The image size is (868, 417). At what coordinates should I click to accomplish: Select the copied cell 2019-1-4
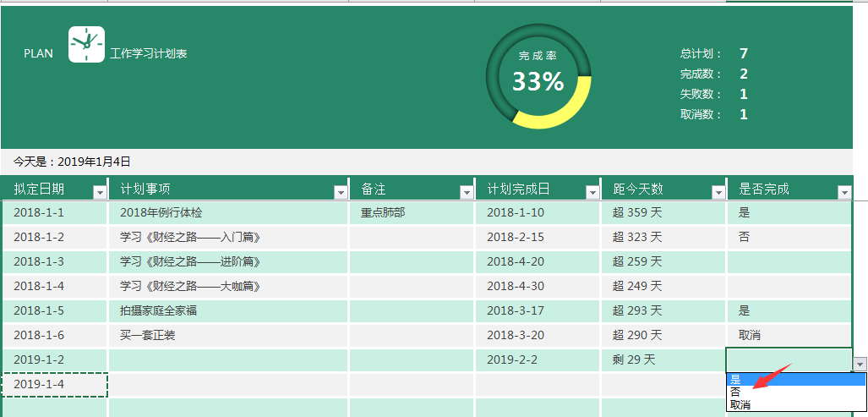tap(55, 384)
